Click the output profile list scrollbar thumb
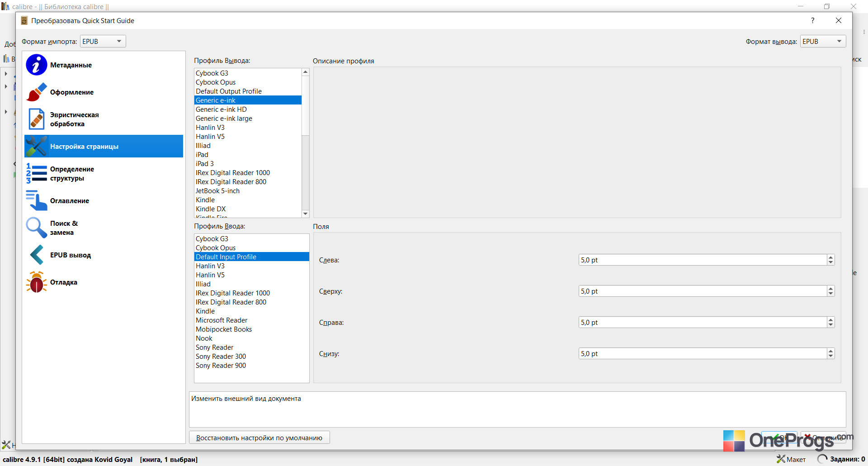Image resolution: width=868 pixels, height=466 pixels. (x=306, y=105)
